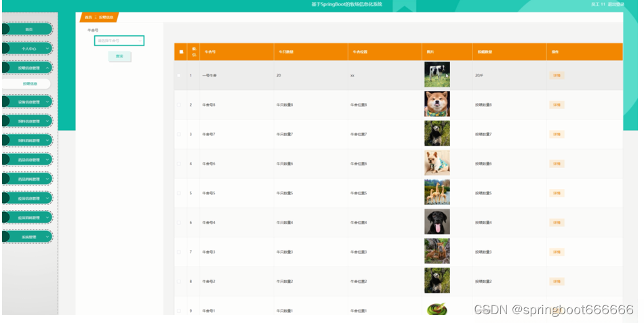This screenshot has height=323, width=644.
Task: Collapse the 投喂信息管理 sidebar menu
Action: [x=28, y=68]
